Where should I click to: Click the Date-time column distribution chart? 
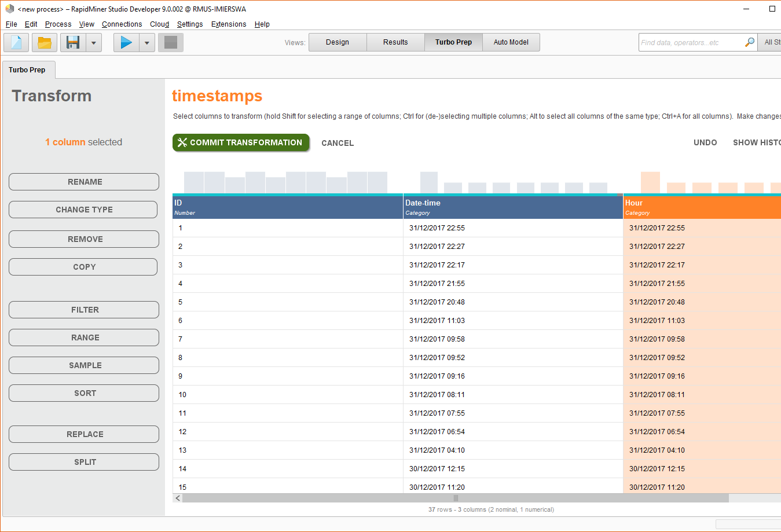tap(514, 182)
